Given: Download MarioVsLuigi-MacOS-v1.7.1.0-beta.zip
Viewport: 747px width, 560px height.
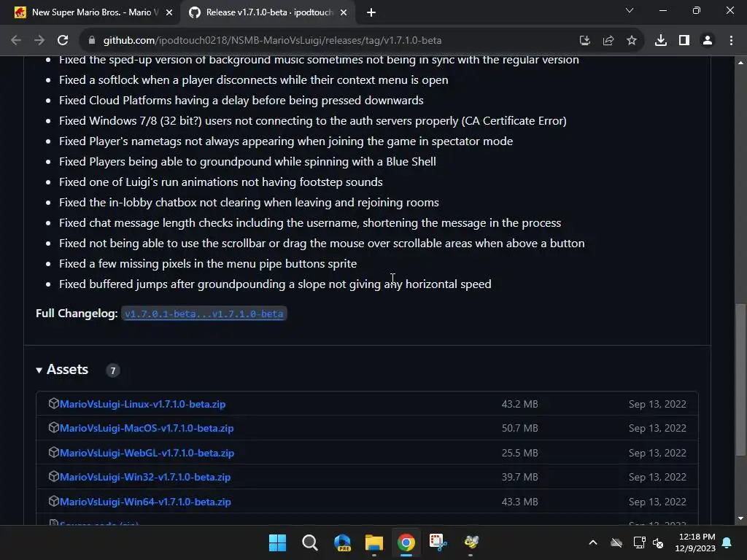Looking at the screenshot, I should point(147,428).
